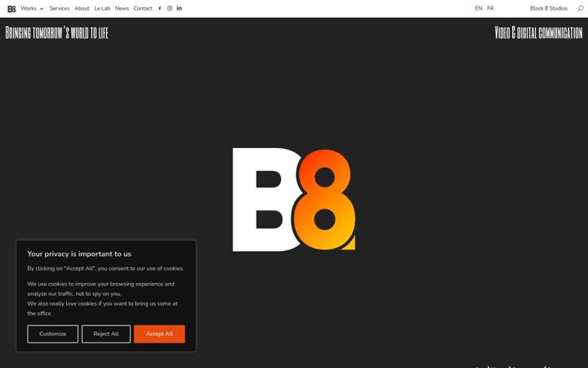Click Reject All cookies

coord(106,334)
